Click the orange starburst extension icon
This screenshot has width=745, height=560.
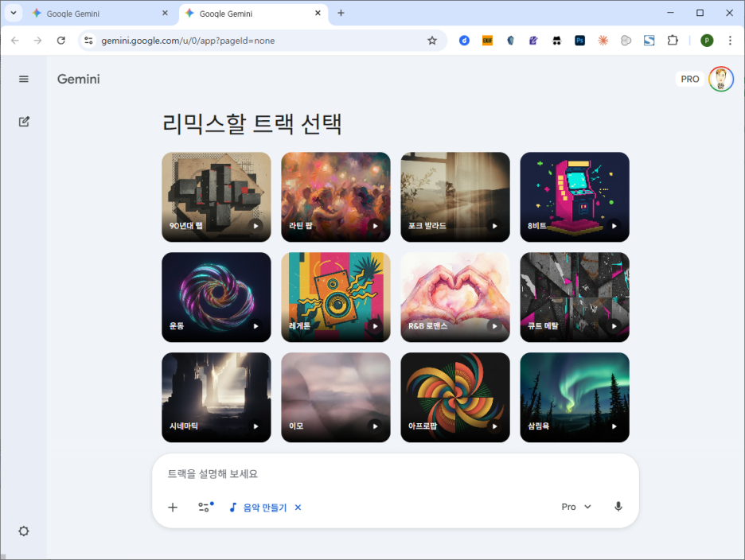(603, 41)
